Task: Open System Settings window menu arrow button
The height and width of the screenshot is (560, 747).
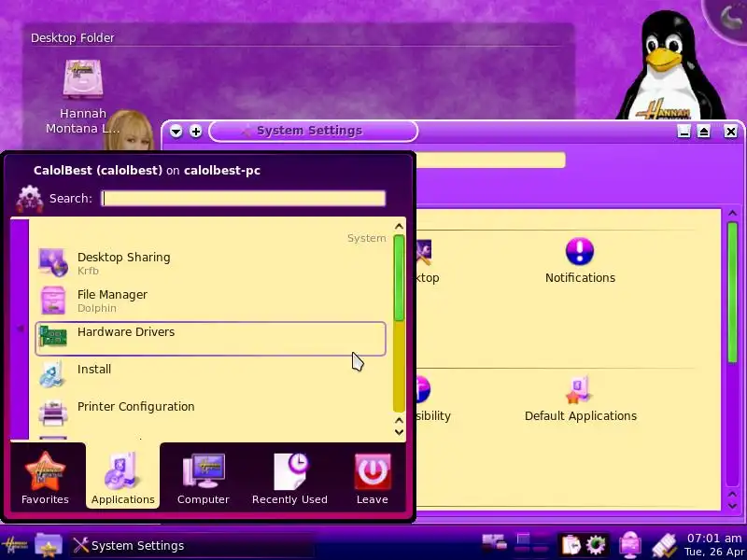Action: click(176, 132)
